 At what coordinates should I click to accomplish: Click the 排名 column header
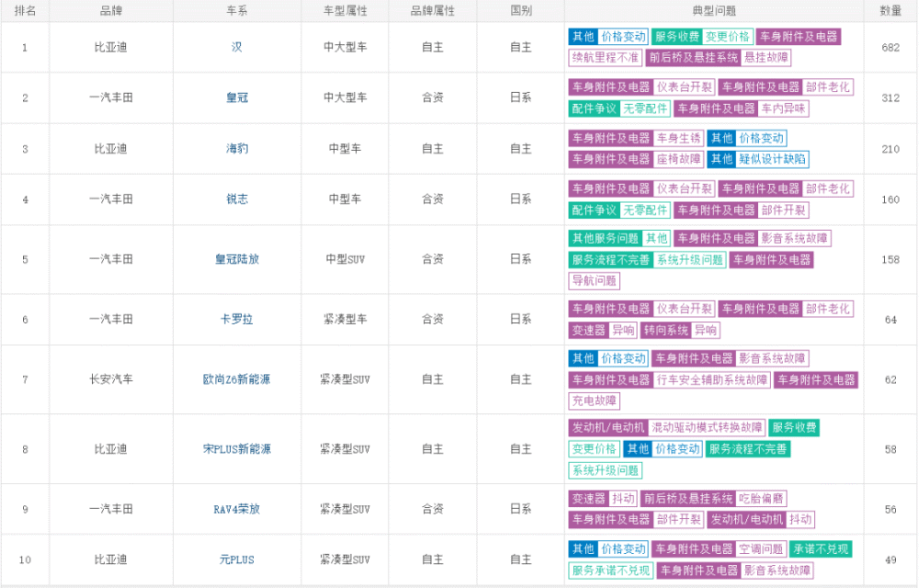[25, 10]
